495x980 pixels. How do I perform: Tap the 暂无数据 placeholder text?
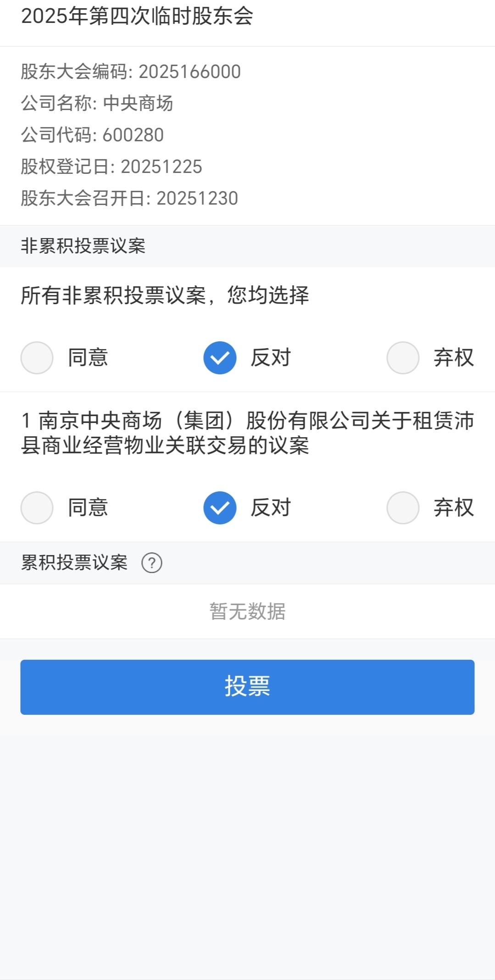(x=247, y=612)
